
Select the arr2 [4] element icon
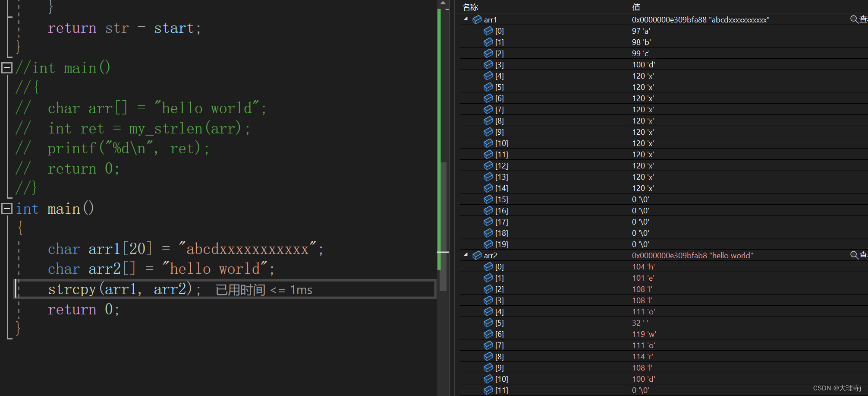coord(488,311)
